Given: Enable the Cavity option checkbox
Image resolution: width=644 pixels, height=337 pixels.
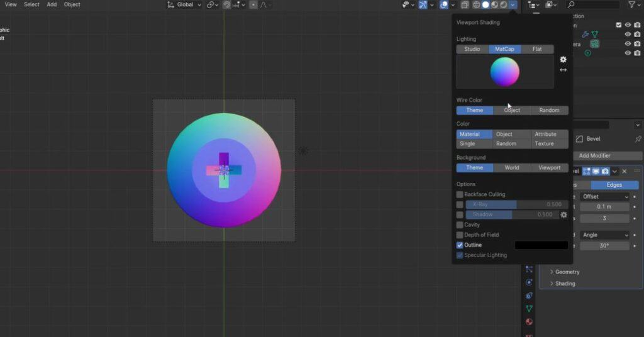Looking at the screenshot, I should 460,224.
